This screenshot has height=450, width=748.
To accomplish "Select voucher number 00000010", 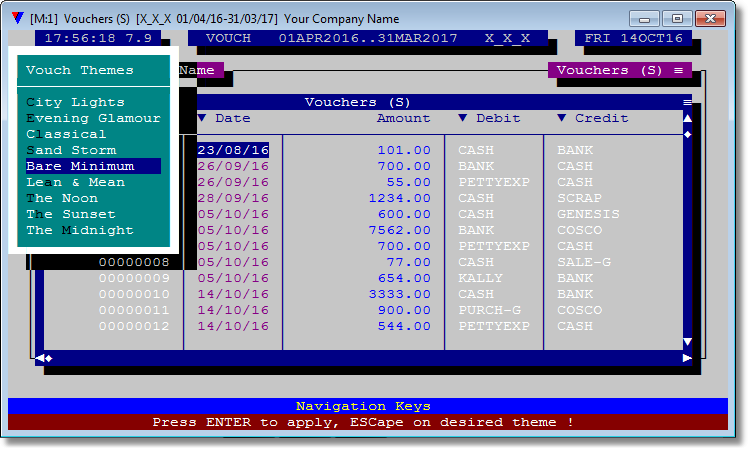I will click(x=134, y=294).
